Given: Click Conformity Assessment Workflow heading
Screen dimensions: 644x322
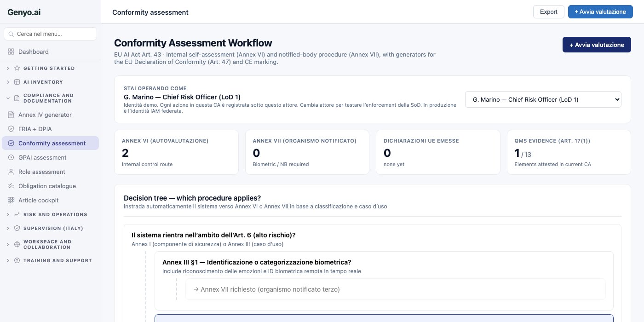Looking at the screenshot, I should pos(193,43).
